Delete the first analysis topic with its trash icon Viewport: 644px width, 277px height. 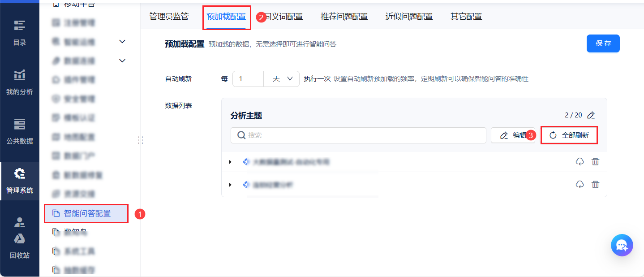[x=595, y=162]
